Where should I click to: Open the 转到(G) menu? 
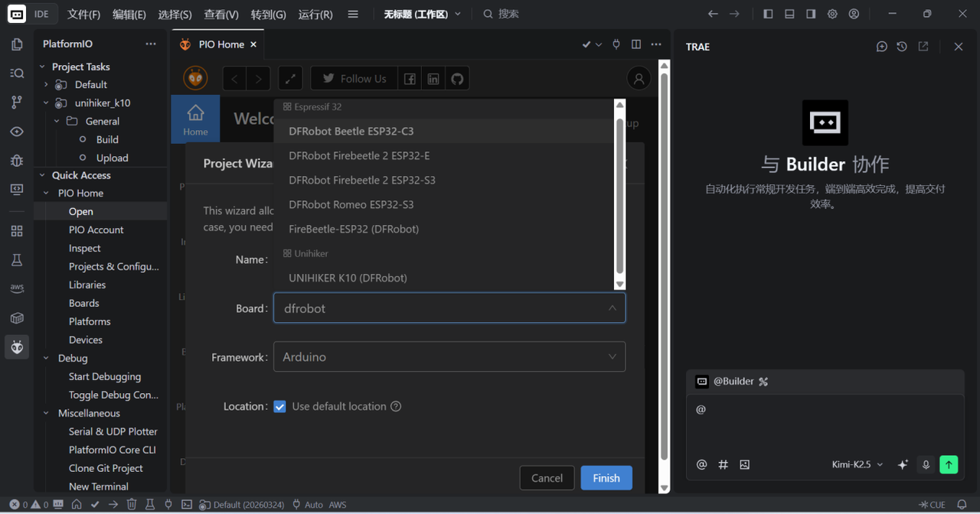point(268,14)
